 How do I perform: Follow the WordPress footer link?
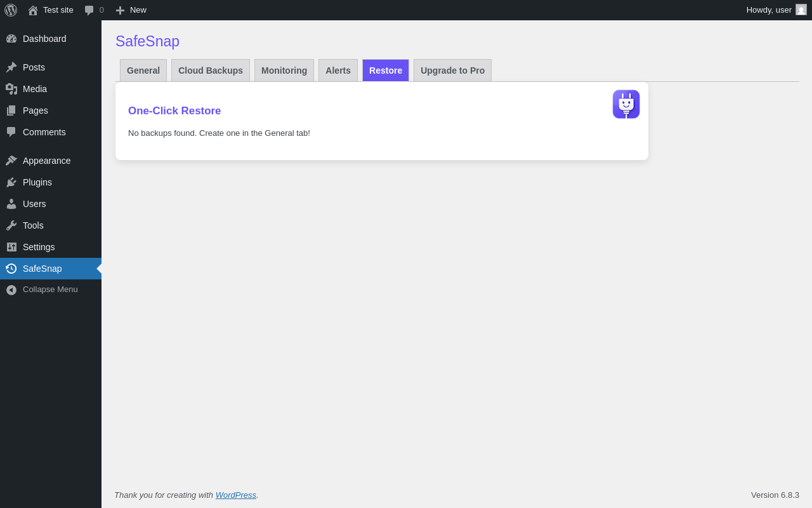236,495
